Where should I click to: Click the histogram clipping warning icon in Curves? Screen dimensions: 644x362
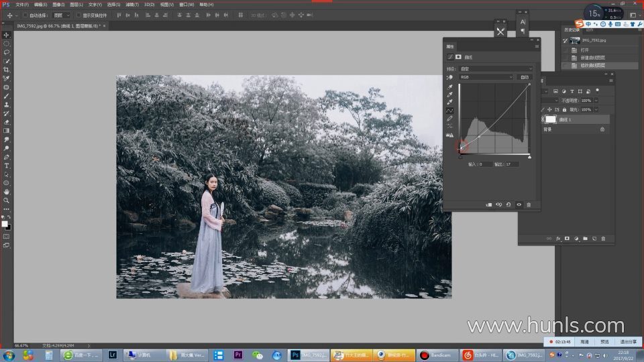[449, 135]
